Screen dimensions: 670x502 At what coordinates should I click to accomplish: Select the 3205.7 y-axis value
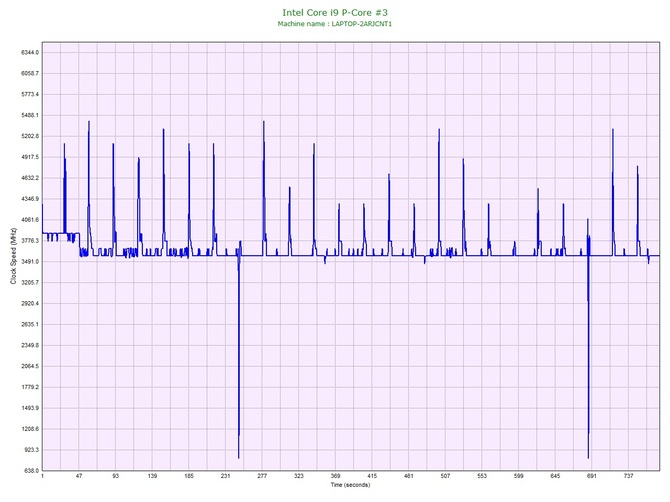tap(30, 283)
